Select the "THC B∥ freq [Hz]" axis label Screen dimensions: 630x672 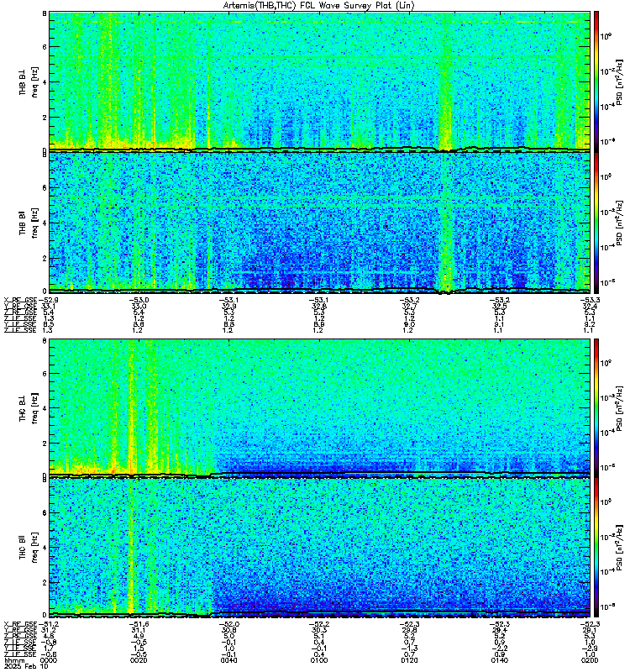tap(29, 548)
